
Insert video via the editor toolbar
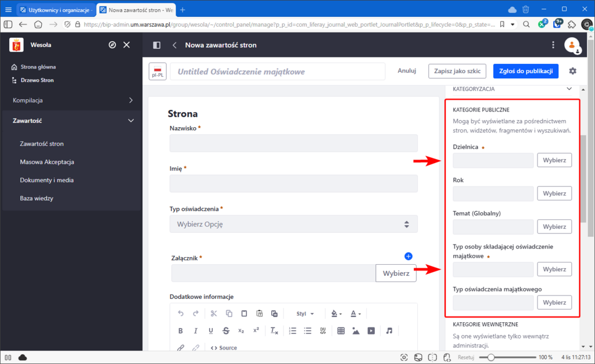pyautogui.click(x=371, y=331)
